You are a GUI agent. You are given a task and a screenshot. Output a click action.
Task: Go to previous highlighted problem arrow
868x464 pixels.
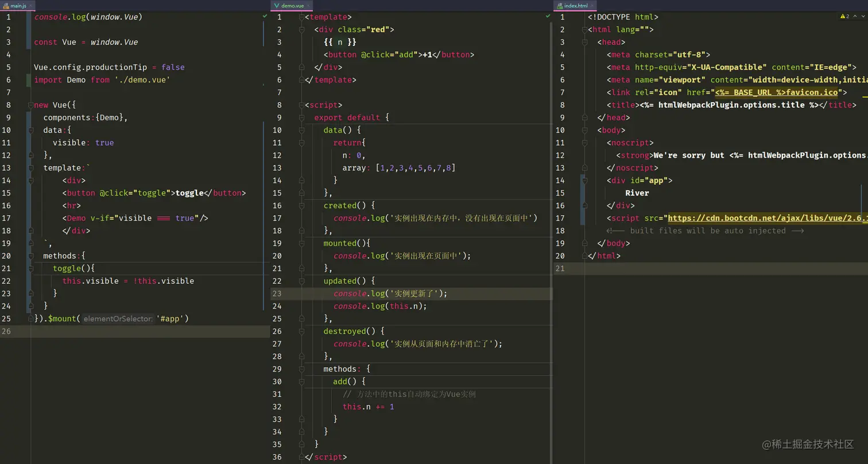[x=855, y=17]
